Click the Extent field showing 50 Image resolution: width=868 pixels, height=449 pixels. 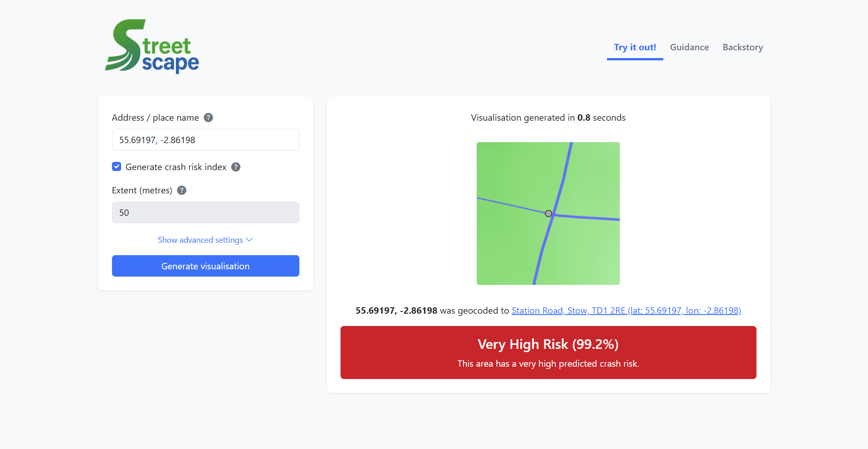click(205, 213)
